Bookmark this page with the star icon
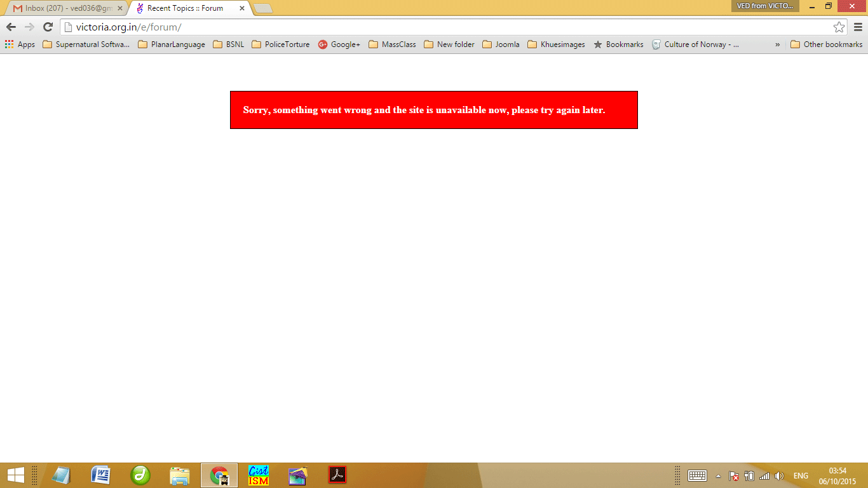Image resolution: width=868 pixels, height=488 pixels. click(839, 27)
